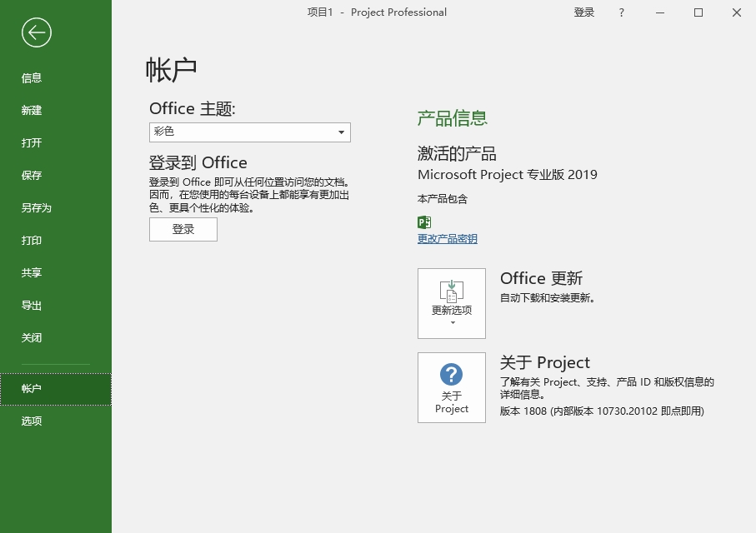Go back using the circular arrow icon
This screenshot has width=756, height=533.
pyautogui.click(x=37, y=32)
